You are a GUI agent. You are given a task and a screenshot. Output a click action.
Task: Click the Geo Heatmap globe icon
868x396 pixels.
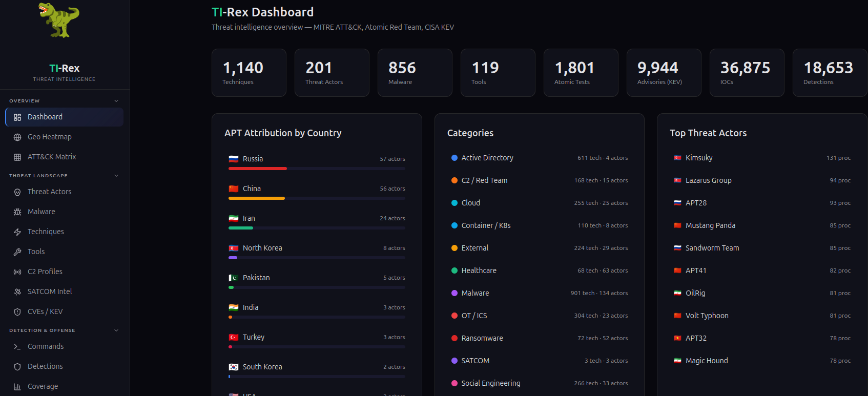point(17,137)
